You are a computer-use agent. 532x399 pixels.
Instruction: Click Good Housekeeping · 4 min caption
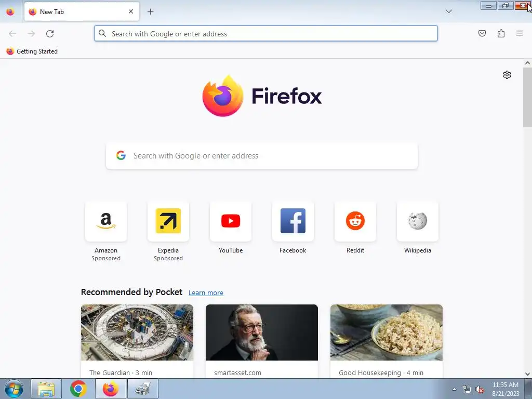(x=381, y=373)
